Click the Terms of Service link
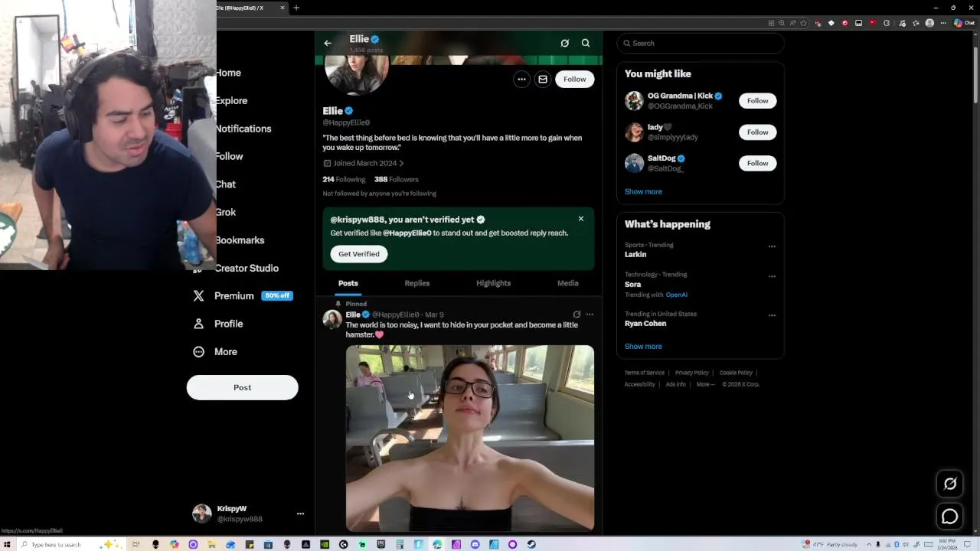The height and width of the screenshot is (551, 980). [x=645, y=373]
